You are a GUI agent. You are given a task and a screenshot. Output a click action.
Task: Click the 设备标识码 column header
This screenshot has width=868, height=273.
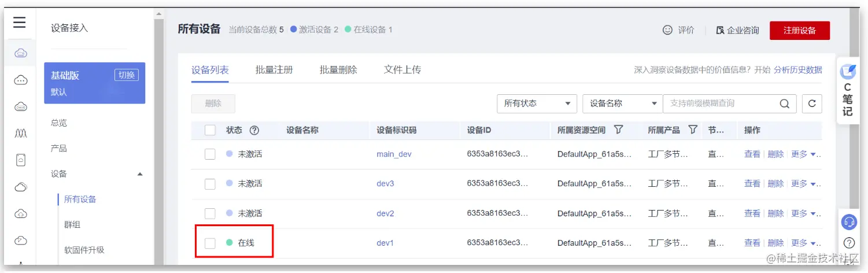pyautogui.click(x=396, y=130)
